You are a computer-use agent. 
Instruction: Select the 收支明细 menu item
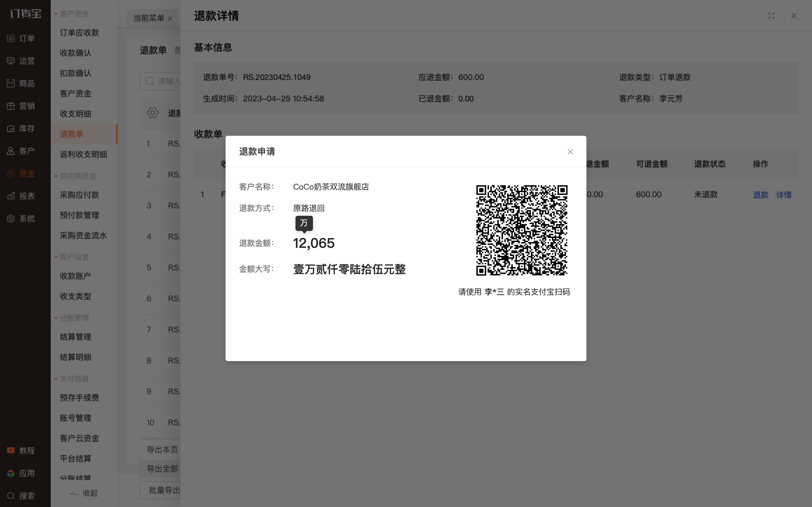[x=76, y=114]
